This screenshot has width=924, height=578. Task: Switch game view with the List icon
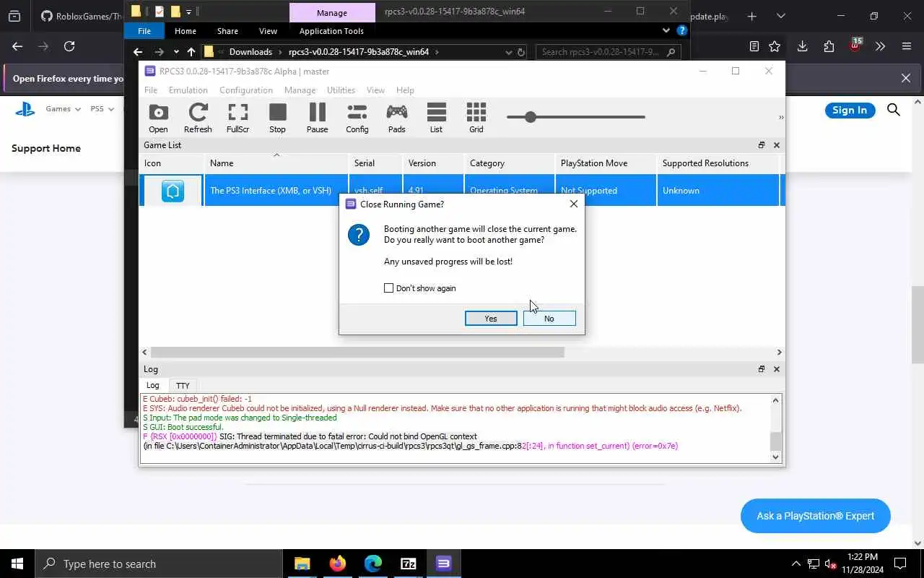click(436, 118)
